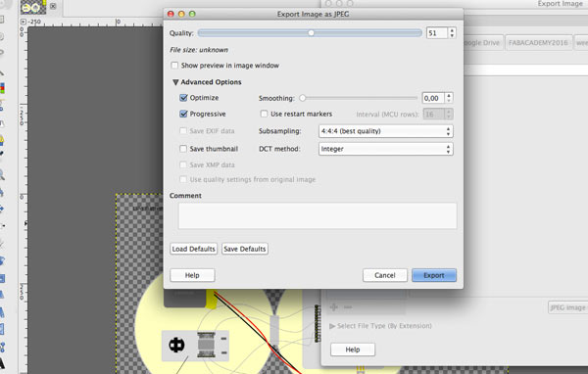Collapse the Advanced Options section

pyautogui.click(x=175, y=82)
